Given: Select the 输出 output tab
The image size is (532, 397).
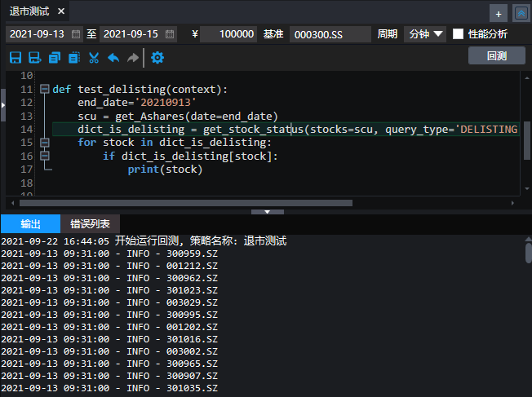Looking at the screenshot, I should (x=30, y=224).
